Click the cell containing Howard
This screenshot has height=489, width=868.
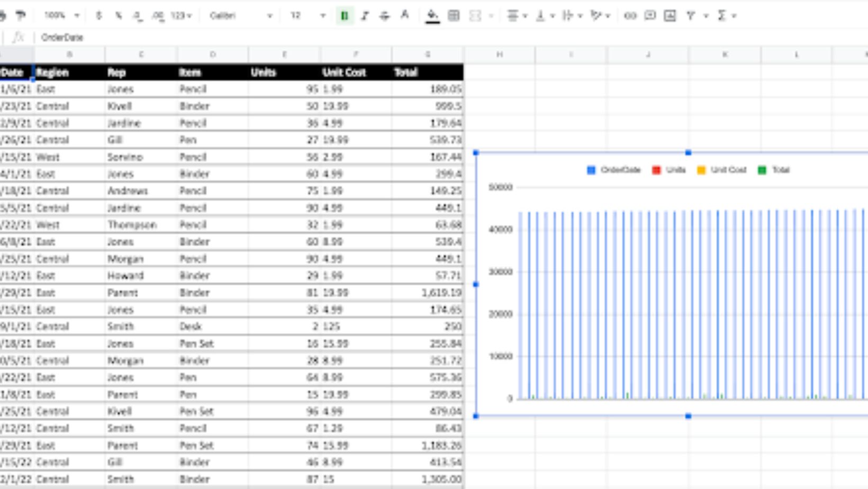tap(141, 276)
